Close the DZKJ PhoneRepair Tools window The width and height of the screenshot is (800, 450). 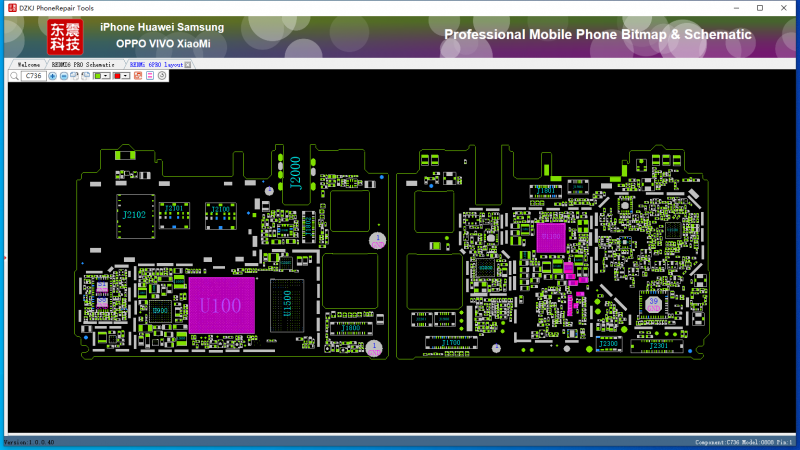(x=784, y=8)
